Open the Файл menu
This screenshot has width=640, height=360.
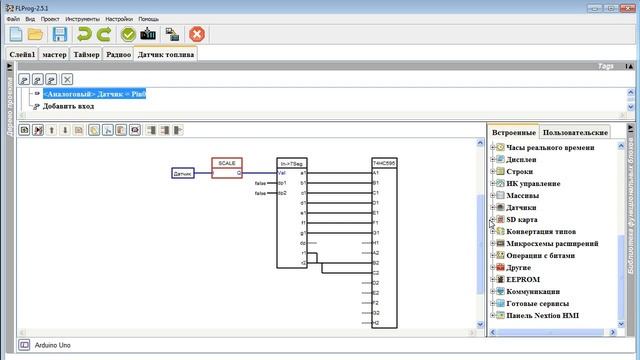coord(13,19)
